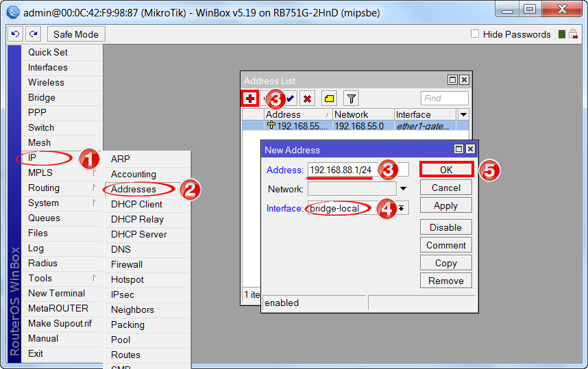Click the yellow comment icon in Address List
This screenshot has width=588, height=369.
(x=329, y=99)
